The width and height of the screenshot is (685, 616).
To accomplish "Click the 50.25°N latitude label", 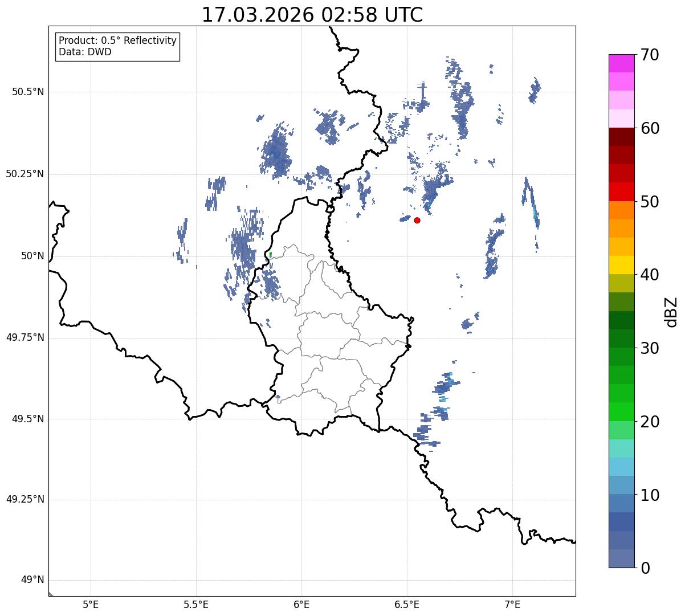I will [25, 174].
